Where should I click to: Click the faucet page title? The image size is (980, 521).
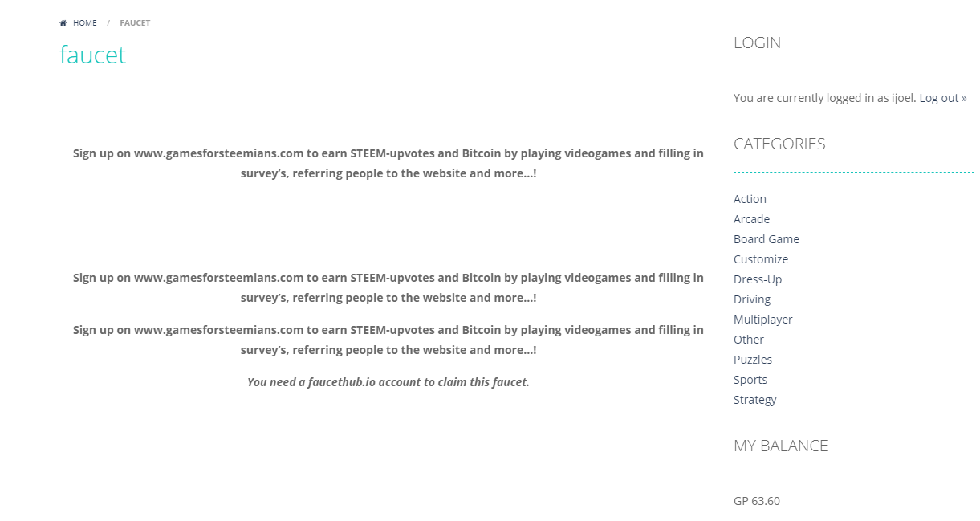point(93,55)
